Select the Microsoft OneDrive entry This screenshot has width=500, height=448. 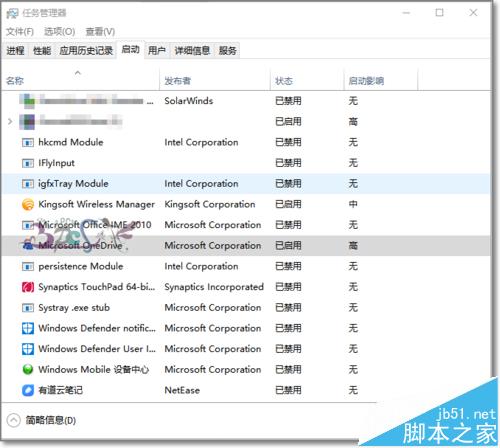click(80, 246)
